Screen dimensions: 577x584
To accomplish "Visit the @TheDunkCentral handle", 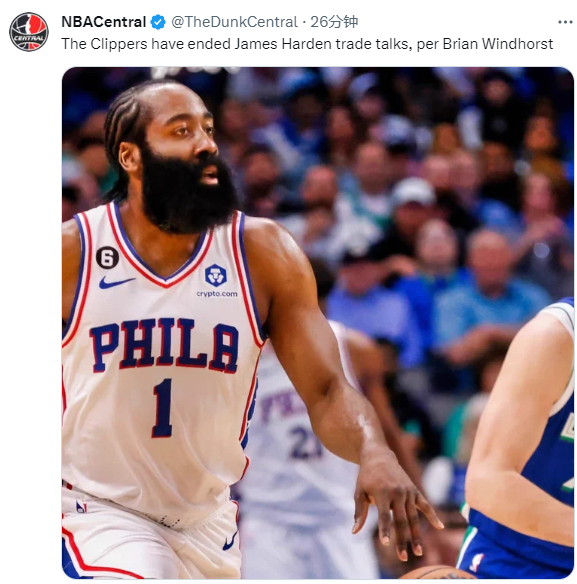I will [x=234, y=22].
